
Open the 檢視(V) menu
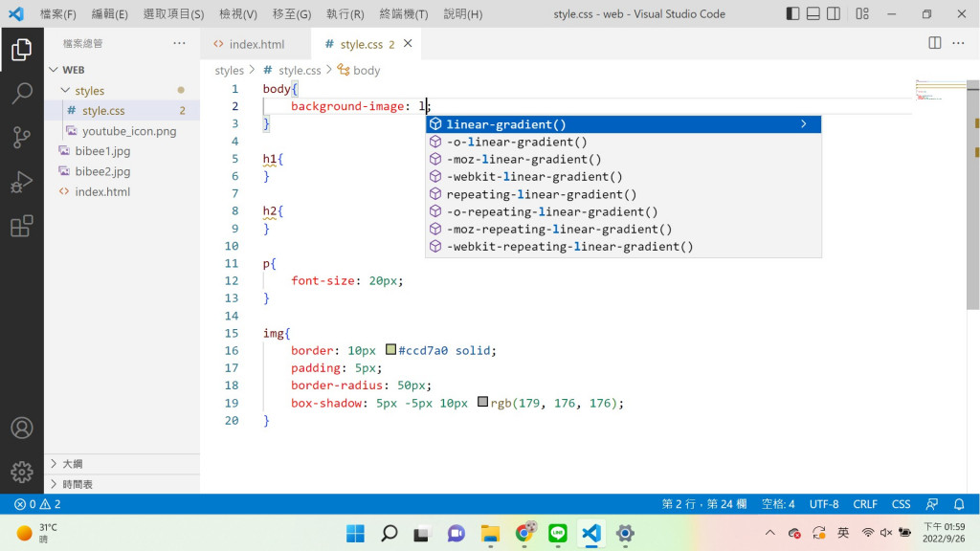tap(238, 13)
